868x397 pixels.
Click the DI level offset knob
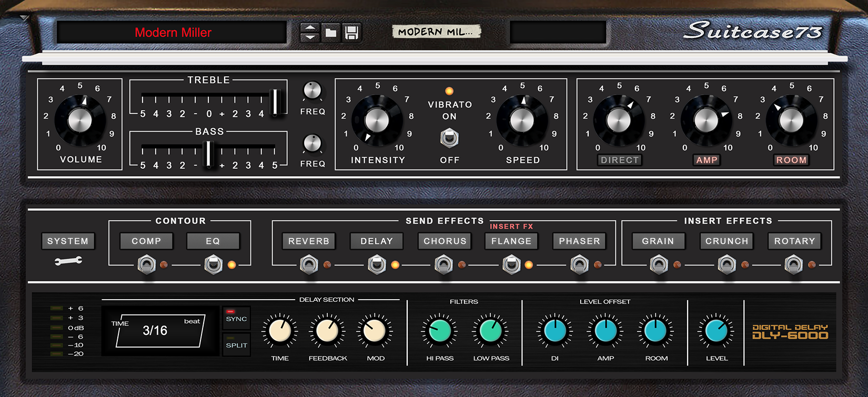tap(554, 331)
